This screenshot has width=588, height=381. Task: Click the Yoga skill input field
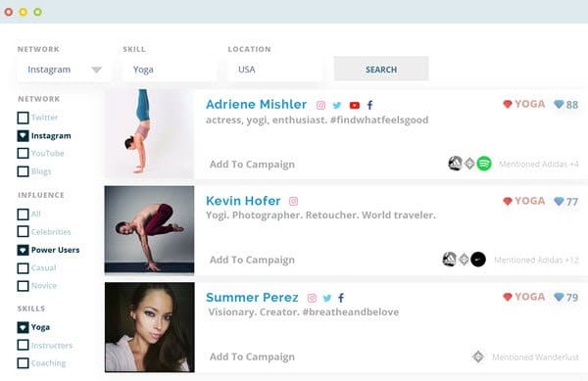170,70
